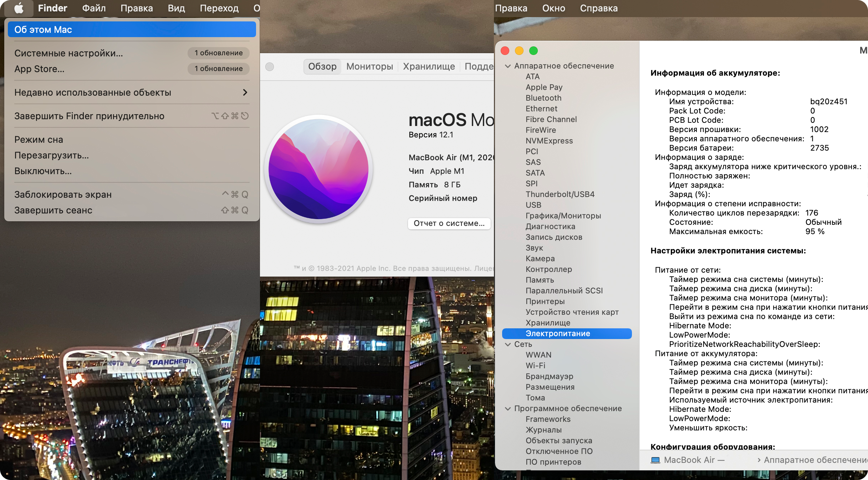Screen dimensions: 868x480
Task: Select Объекты запуска in sidebar
Action: click(559, 441)
